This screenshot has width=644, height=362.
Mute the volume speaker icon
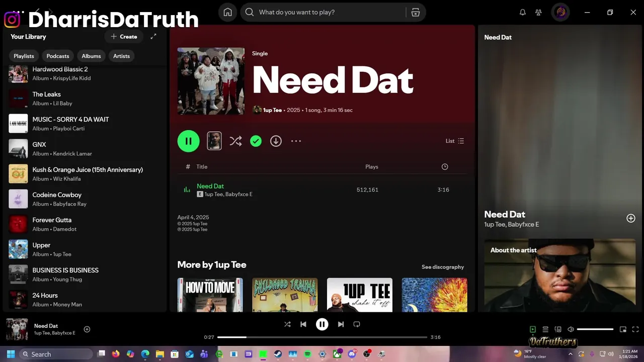coord(571,329)
